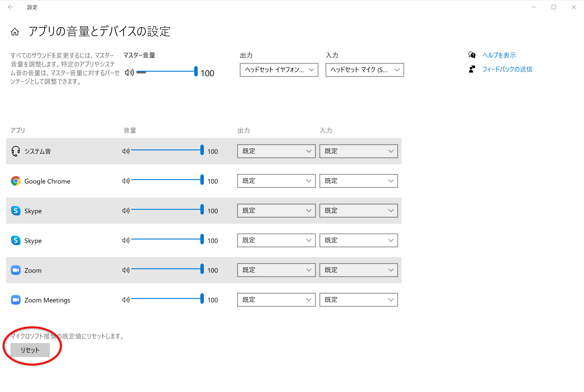This screenshot has width=584, height=392.
Task: Click the first Skype app icon
Action: click(x=16, y=210)
